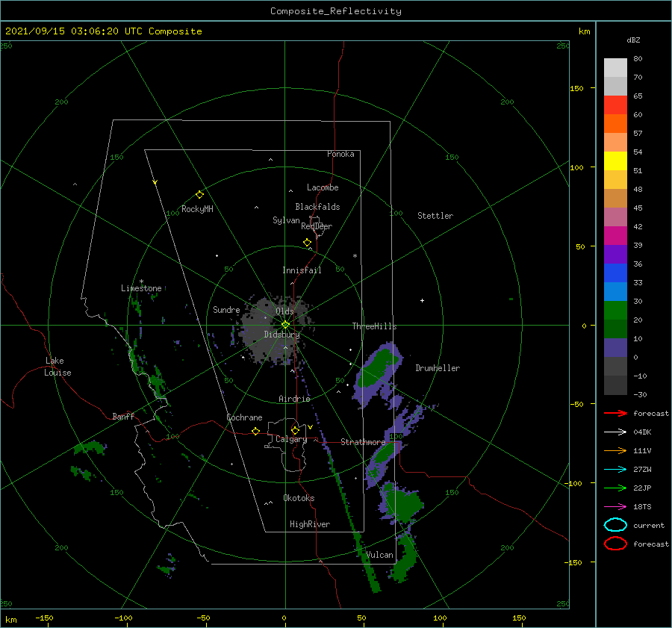The height and width of the screenshot is (628, 672).
Task: Click the Limestone label
Action: tap(141, 288)
